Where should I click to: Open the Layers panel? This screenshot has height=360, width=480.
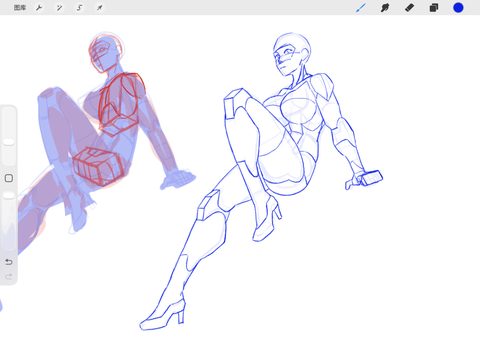click(x=434, y=8)
